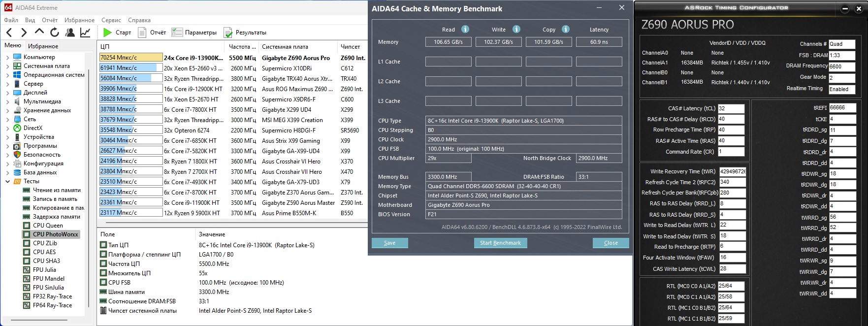The width and height of the screenshot is (868, 326).
Task: Collapse the Тесты tree node
Action: pos(7,181)
